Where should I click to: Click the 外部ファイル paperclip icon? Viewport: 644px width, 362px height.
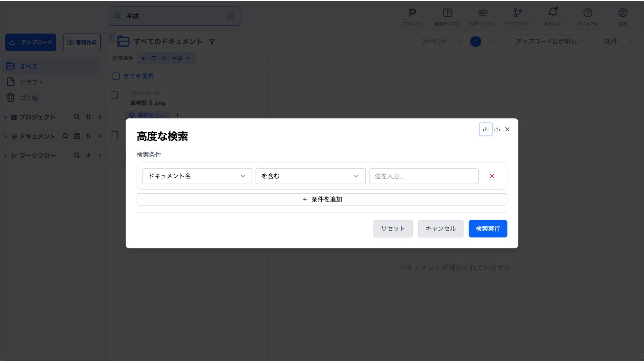(x=482, y=13)
